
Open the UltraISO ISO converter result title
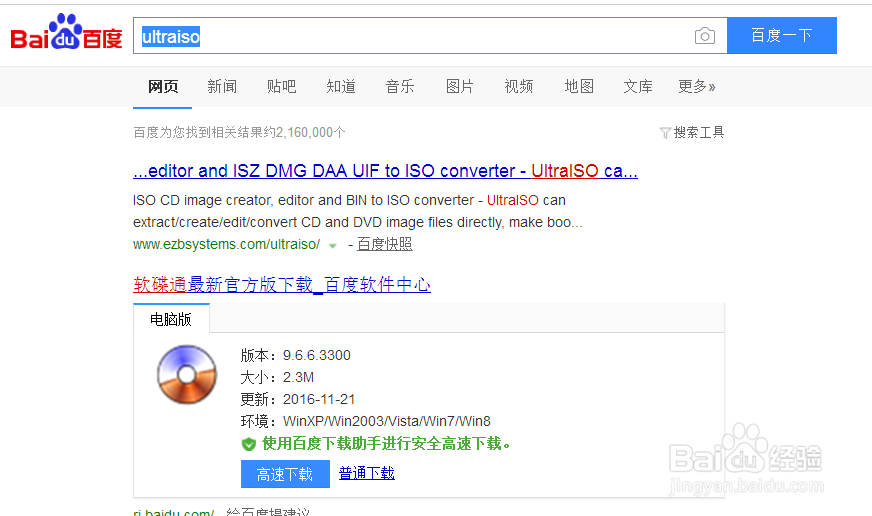tap(385, 171)
